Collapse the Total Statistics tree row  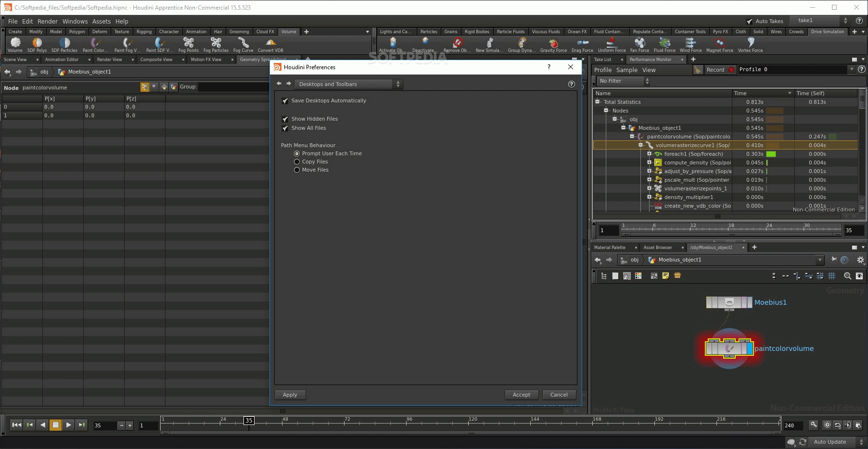(598, 102)
